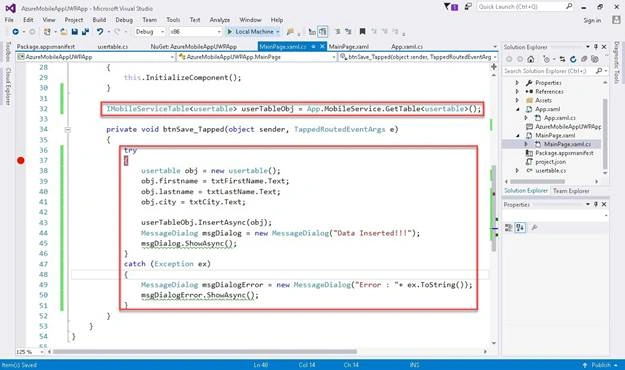Open the Cloud Explorer side tab
Screen dimensions: 625x370
point(8,86)
